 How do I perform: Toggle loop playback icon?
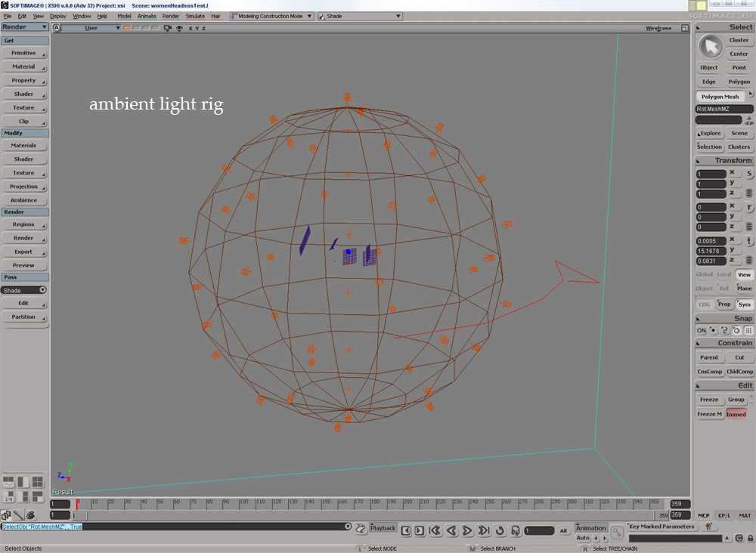pos(500,530)
